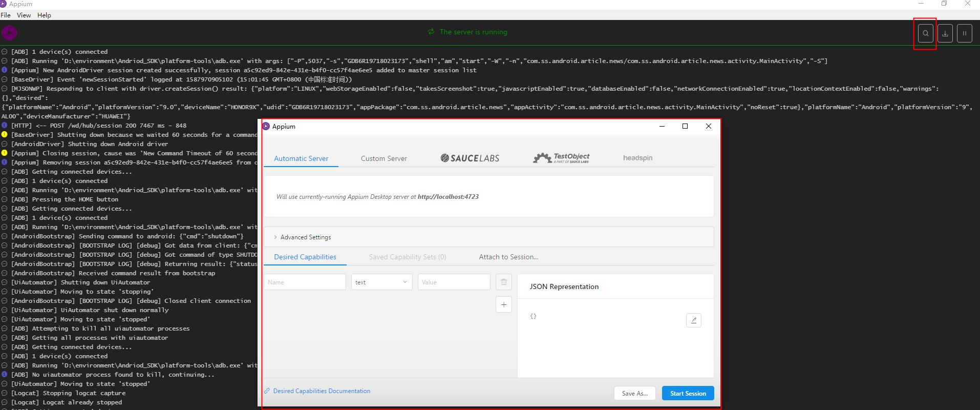Screen dimensions: 980x410
Task: Open Saved Capability Sets tab
Action: point(408,257)
